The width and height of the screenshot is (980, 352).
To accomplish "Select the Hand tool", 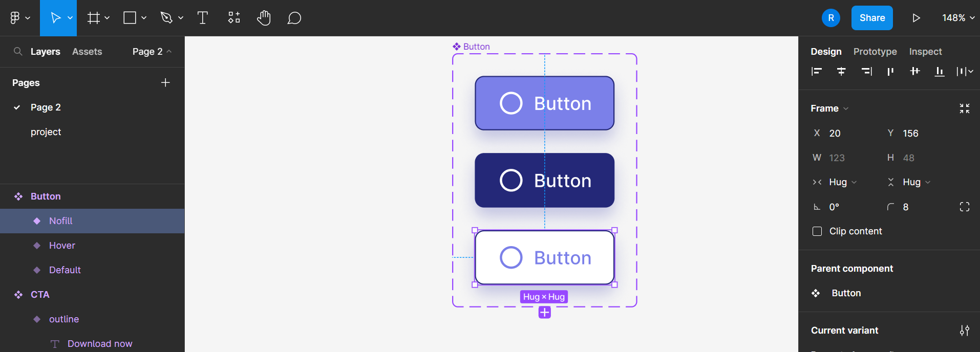I will [x=264, y=18].
